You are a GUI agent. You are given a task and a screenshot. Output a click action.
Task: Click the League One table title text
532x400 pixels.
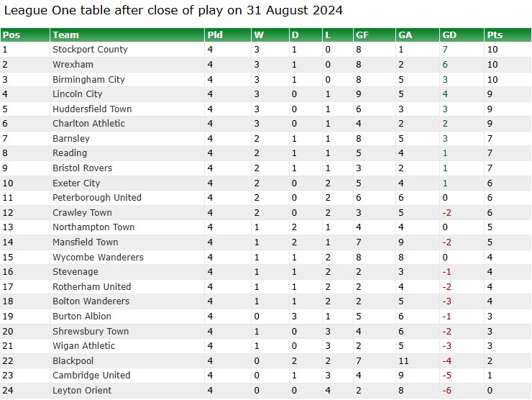click(173, 10)
